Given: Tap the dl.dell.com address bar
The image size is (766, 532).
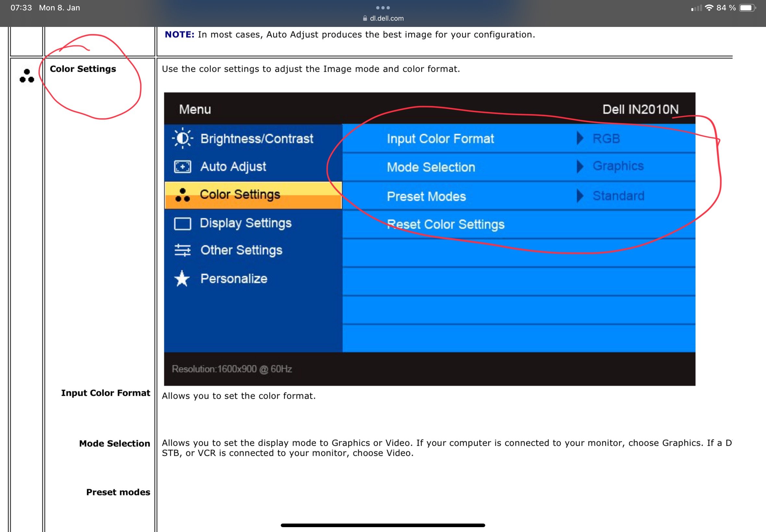Looking at the screenshot, I should (x=383, y=18).
